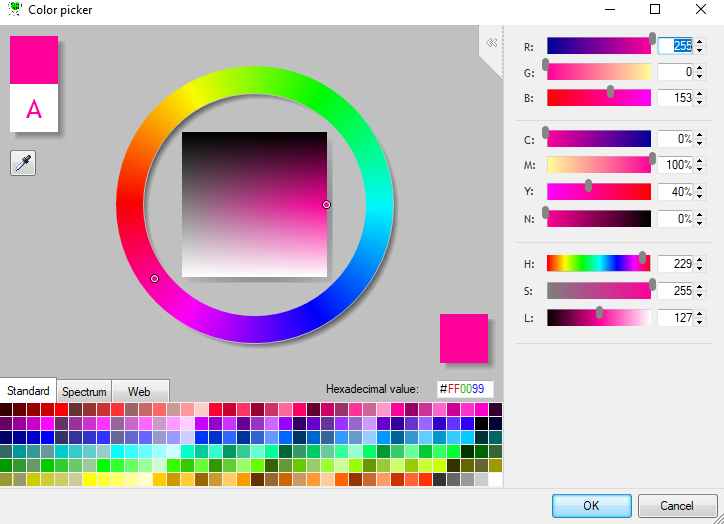Screen dimensions: 724x524
Task: Click the Cancel button
Action: (x=676, y=505)
